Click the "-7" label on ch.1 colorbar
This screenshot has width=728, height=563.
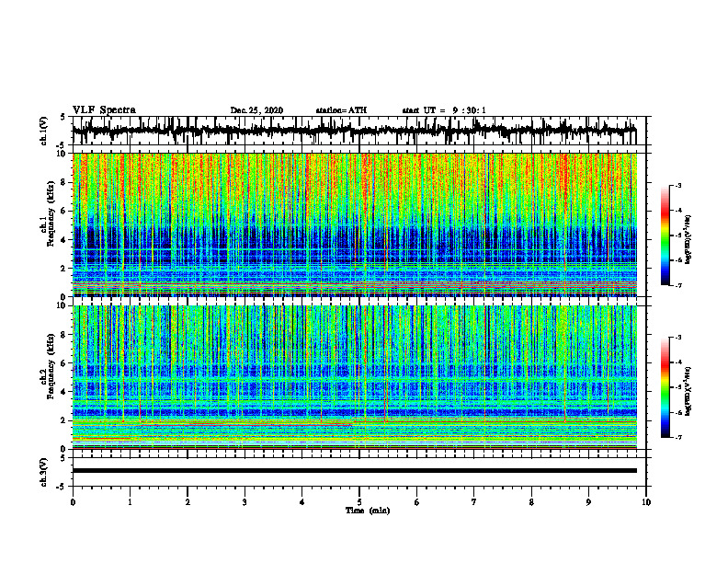click(678, 285)
